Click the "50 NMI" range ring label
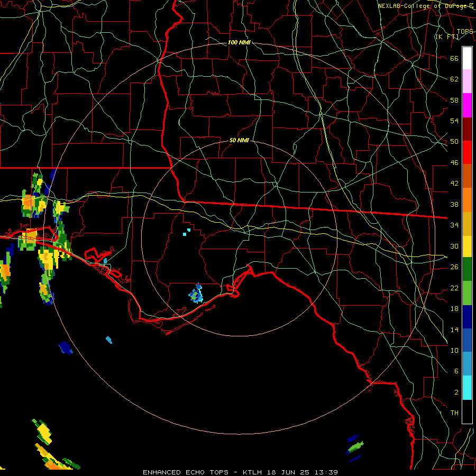476x476 pixels. coord(239,140)
